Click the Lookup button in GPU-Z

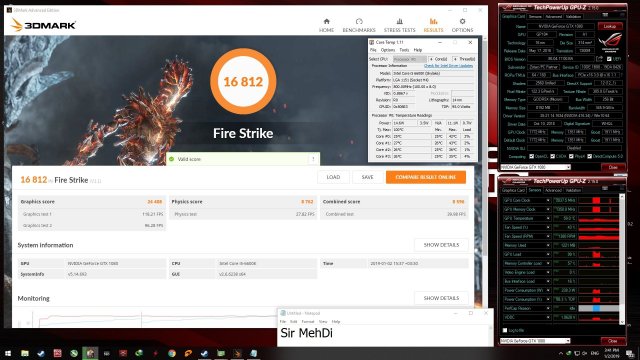[610, 26]
